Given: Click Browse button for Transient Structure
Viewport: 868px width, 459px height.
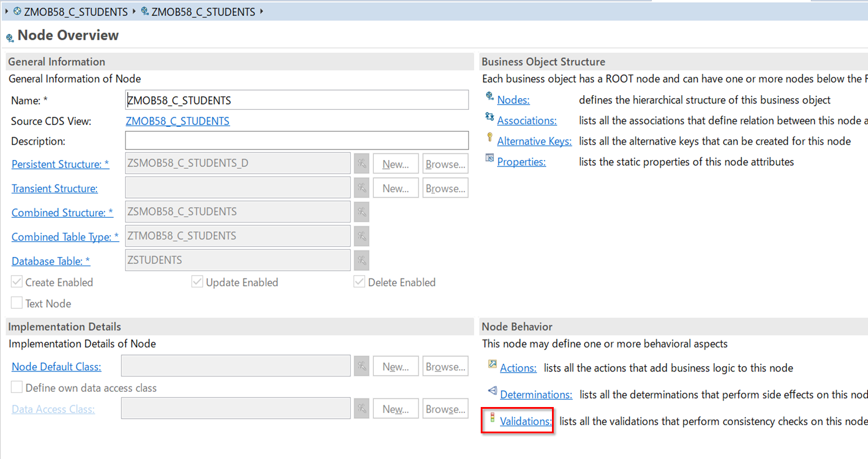Looking at the screenshot, I should tap(446, 189).
